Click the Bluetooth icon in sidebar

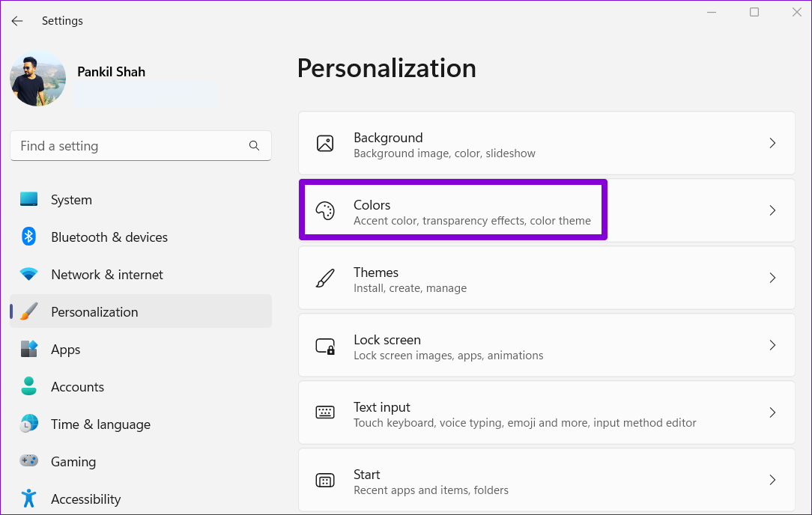28,237
